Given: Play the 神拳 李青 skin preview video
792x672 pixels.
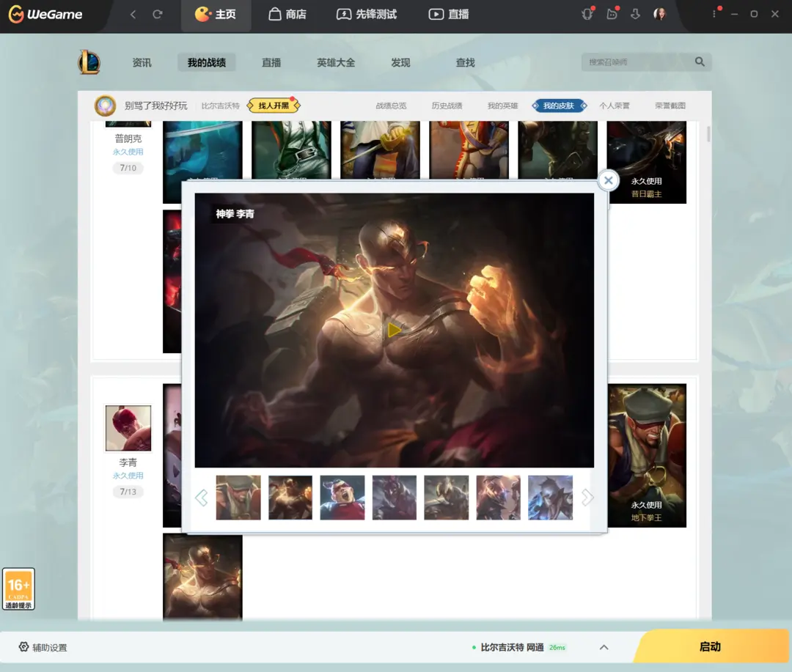Looking at the screenshot, I should click(x=394, y=331).
